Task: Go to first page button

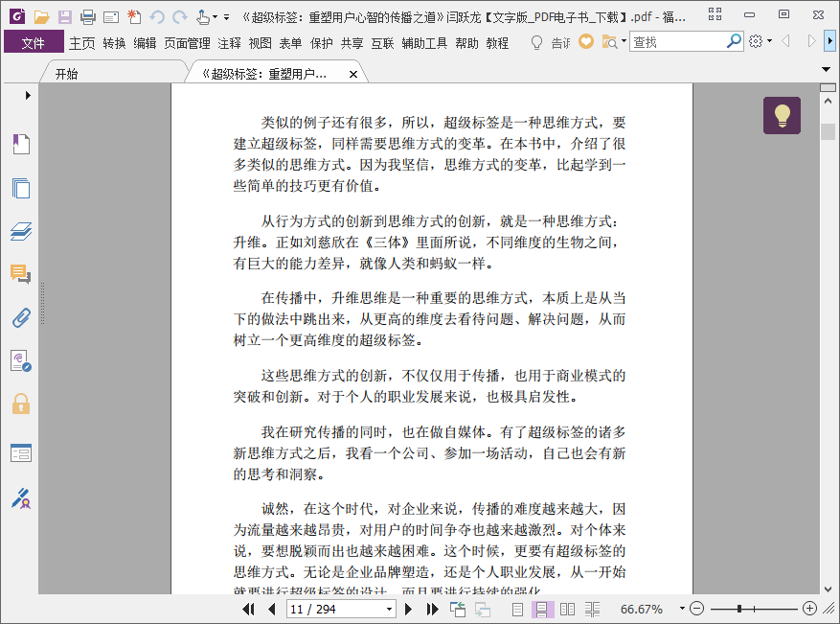Action: coord(248,609)
